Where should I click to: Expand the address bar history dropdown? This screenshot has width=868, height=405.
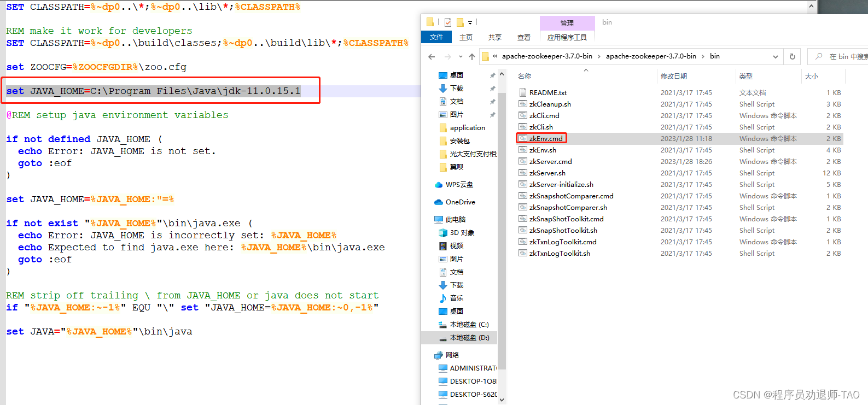[775, 56]
